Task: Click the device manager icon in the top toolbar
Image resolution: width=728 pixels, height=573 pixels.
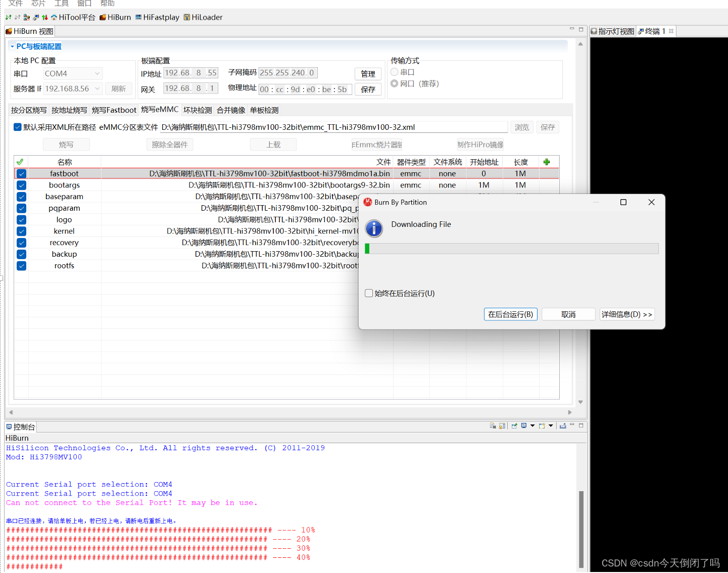Action: tap(27, 17)
